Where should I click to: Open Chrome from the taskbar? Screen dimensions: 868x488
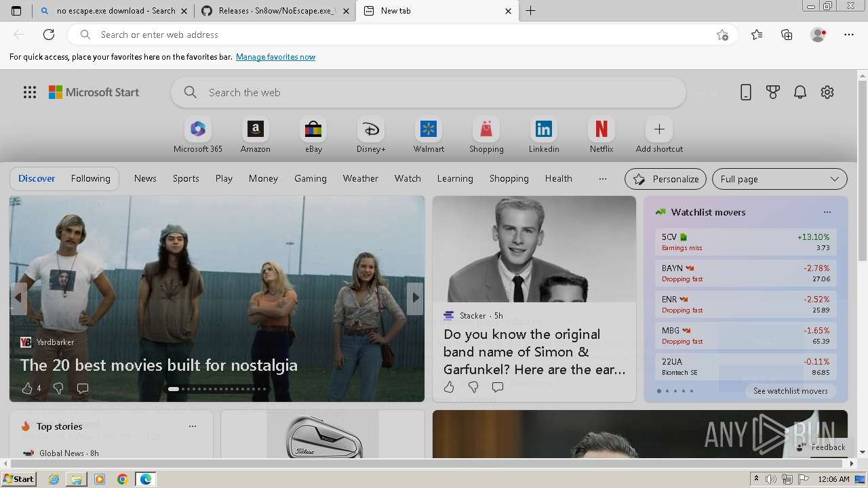coord(123,479)
